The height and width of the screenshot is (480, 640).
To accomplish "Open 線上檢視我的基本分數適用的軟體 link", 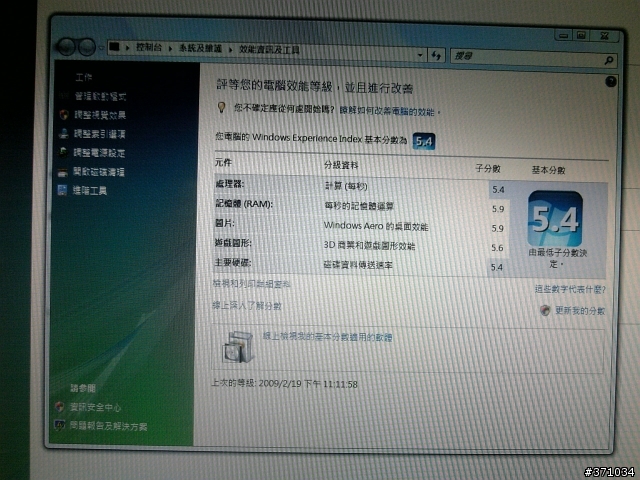I will pos(327,337).
